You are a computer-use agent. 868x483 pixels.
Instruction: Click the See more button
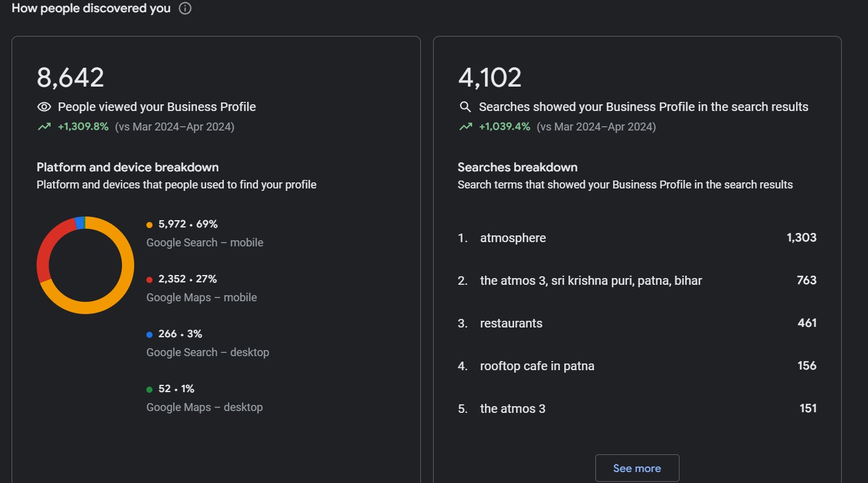[x=637, y=468]
